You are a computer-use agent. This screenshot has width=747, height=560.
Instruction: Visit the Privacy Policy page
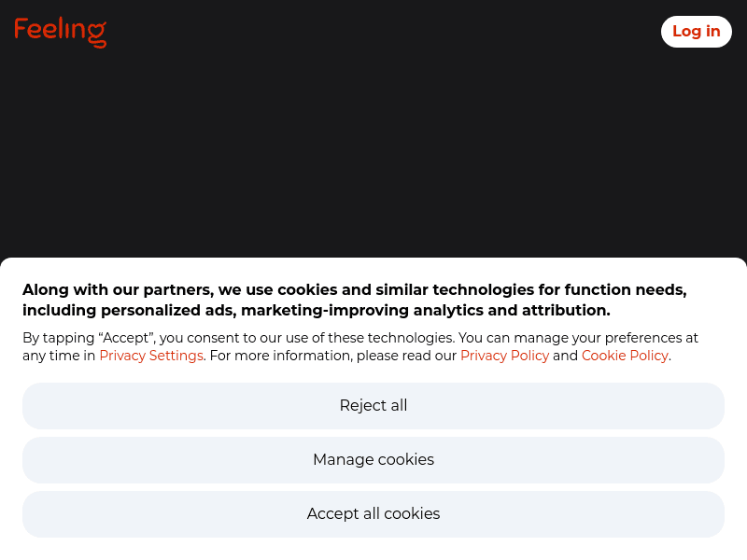pyautogui.click(x=504, y=356)
